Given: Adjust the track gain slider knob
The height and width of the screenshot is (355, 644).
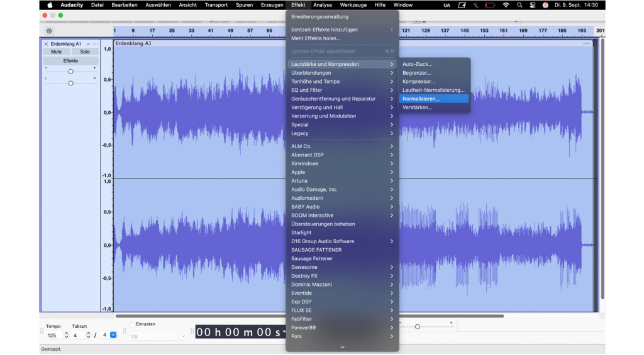Looking at the screenshot, I should (x=70, y=72).
